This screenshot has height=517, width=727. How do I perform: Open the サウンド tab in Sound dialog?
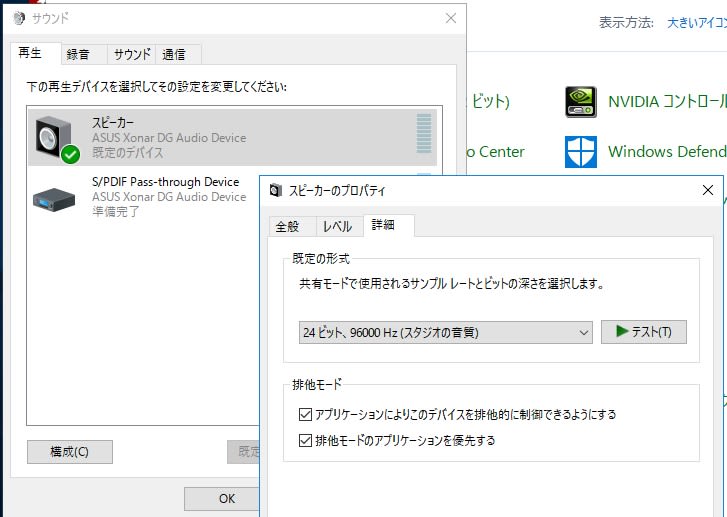click(x=132, y=54)
